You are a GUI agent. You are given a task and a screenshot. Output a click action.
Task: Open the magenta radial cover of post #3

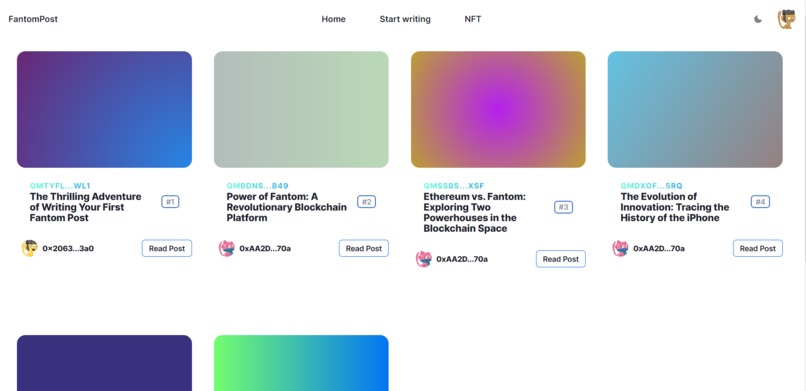pos(498,109)
